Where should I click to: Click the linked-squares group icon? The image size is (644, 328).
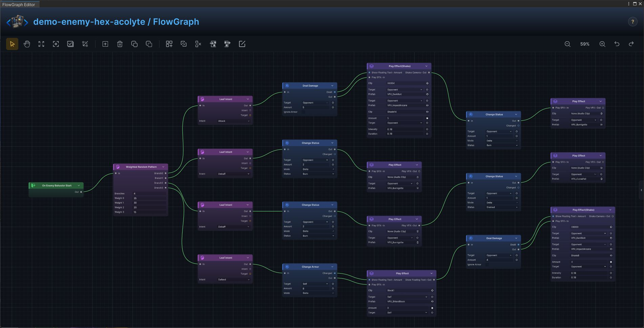(x=184, y=44)
